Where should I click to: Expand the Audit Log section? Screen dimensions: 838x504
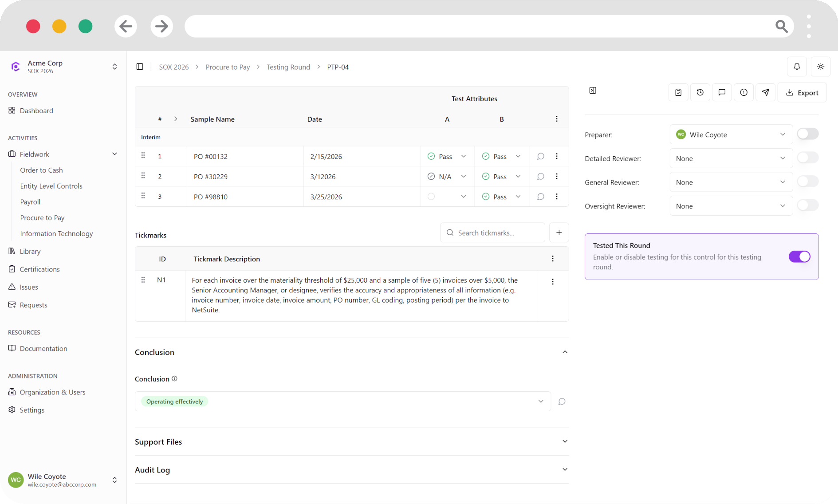click(351, 469)
